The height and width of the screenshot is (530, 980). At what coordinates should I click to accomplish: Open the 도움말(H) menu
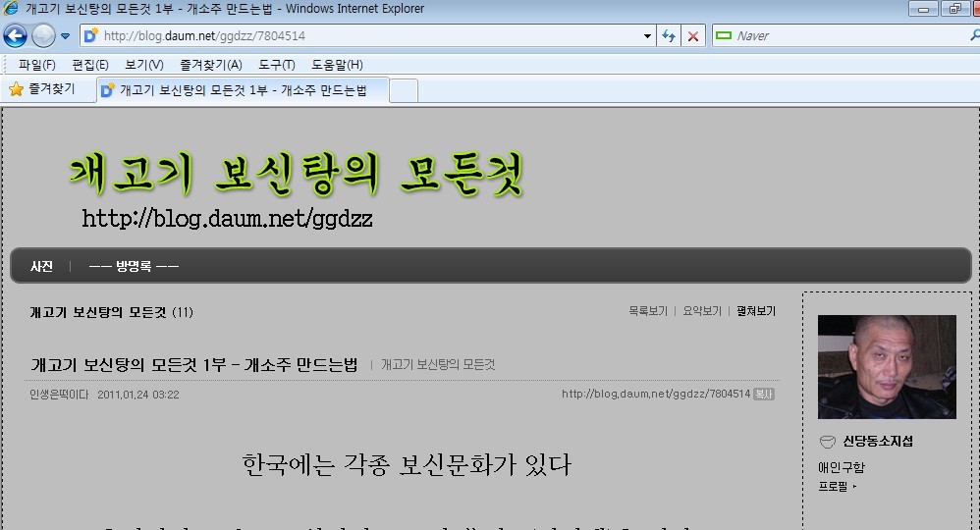pos(337,65)
